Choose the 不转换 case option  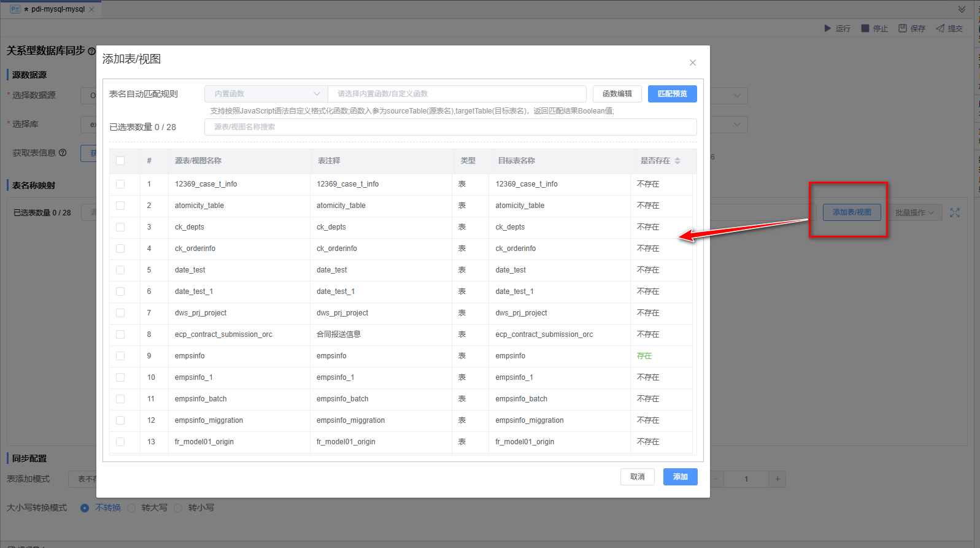[85, 508]
